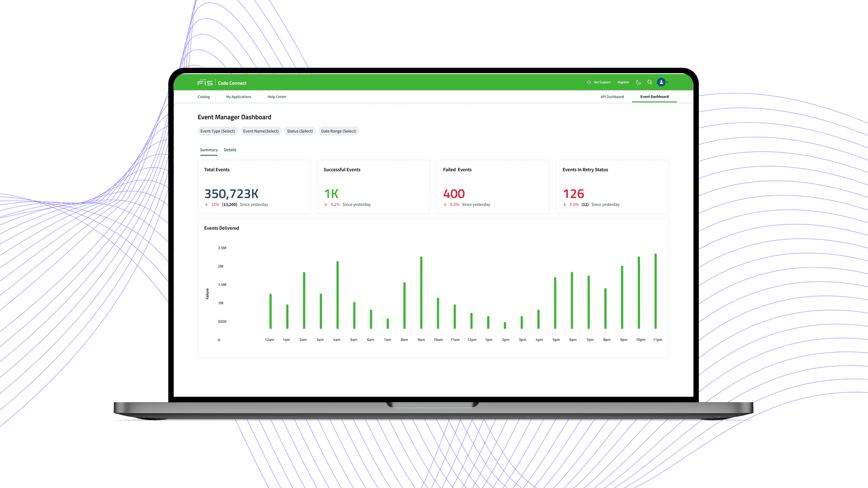
Task: Open the Catalog menu item
Action: 203,97
